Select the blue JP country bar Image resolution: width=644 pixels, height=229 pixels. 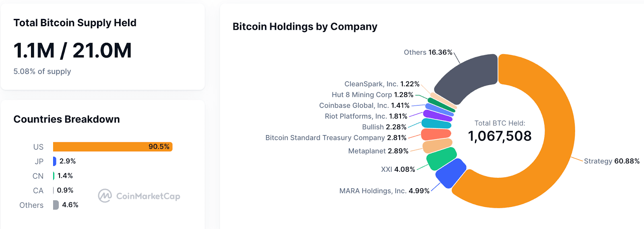click(54, 161)
